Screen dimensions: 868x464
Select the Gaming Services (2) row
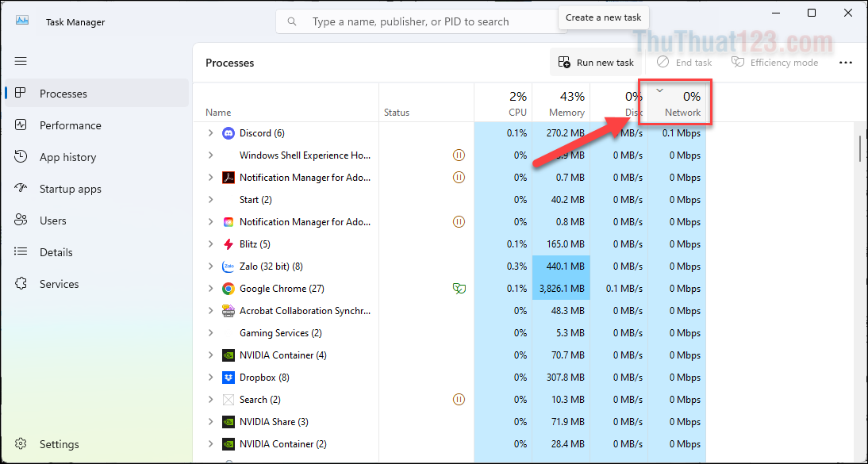pyautogui.click(x=450, y=333)
